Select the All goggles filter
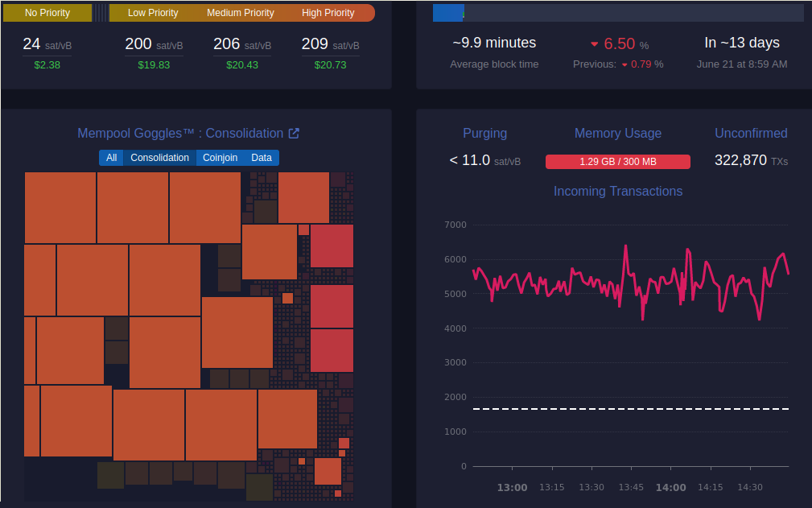 (111, 158)
